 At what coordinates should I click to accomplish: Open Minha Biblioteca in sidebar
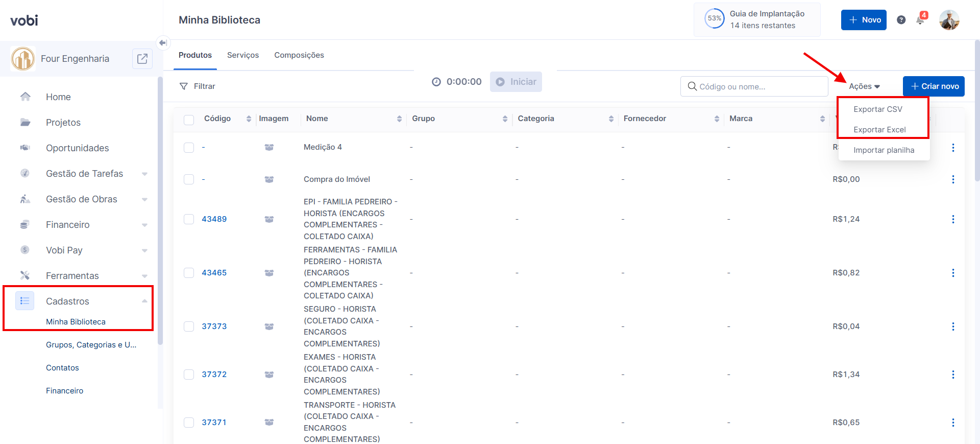76,322
